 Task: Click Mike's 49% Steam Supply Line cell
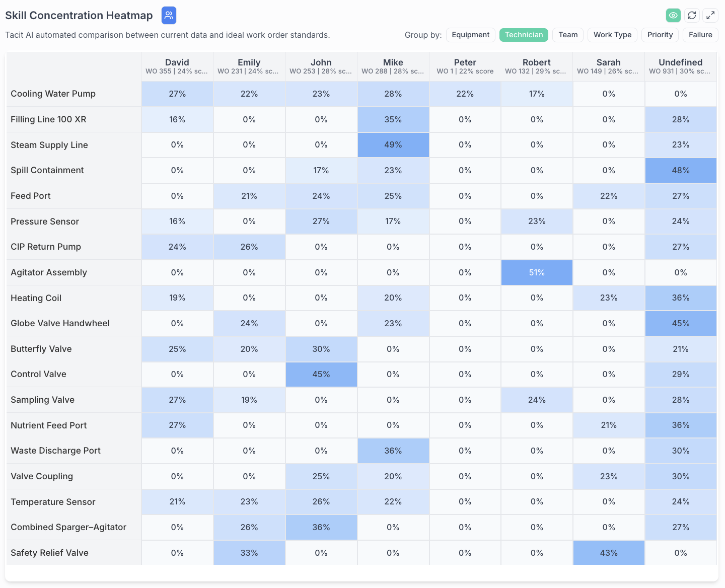393,145
